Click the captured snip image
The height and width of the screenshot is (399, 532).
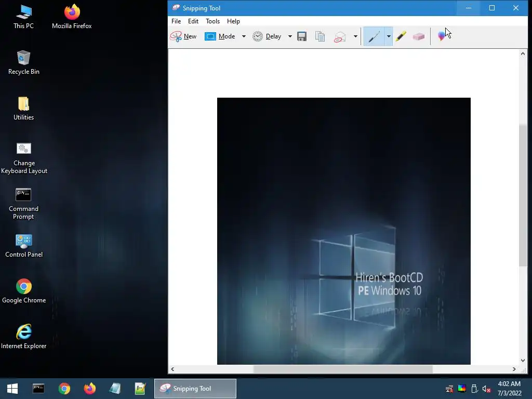click(344, 231)
